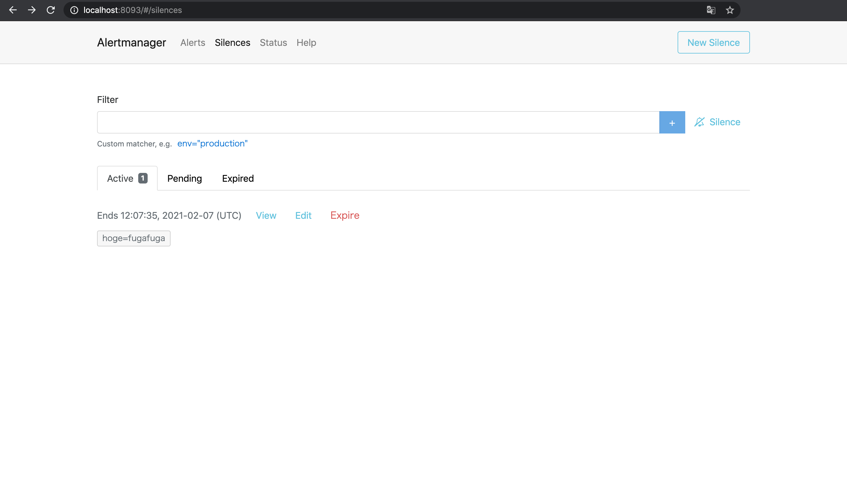View the hoge=fugafuga silence details
The width and height of the screenshot is (847, 504).
266,215
